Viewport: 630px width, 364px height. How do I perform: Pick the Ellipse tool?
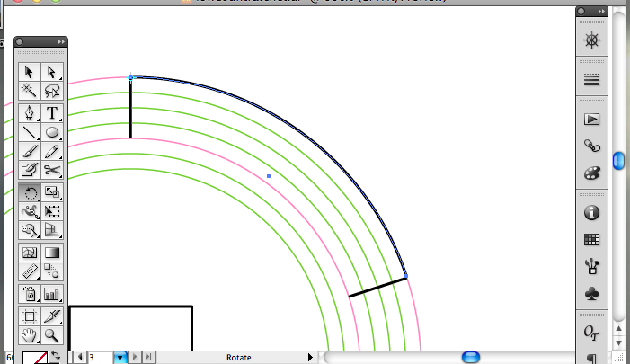[x=52, y=132]
